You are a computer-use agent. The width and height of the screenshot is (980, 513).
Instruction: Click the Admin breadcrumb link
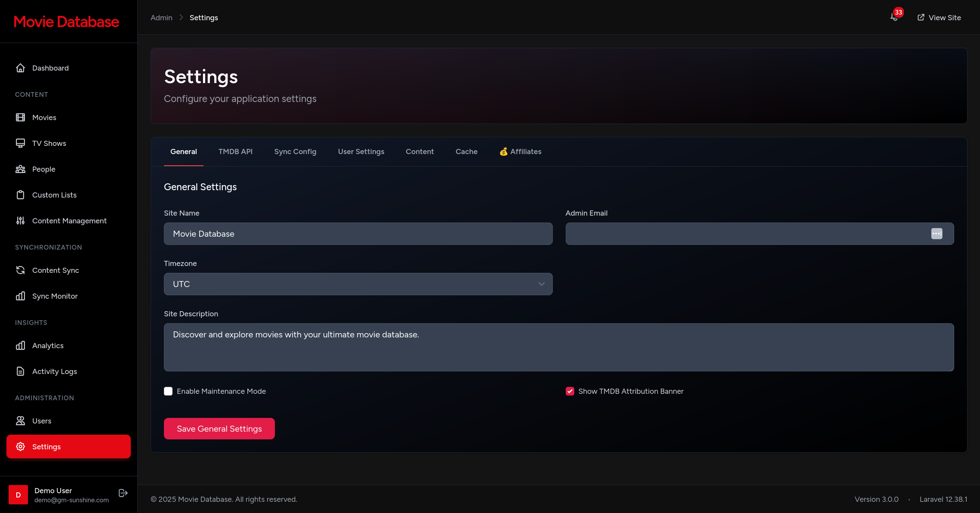click(x=161, y=18)
